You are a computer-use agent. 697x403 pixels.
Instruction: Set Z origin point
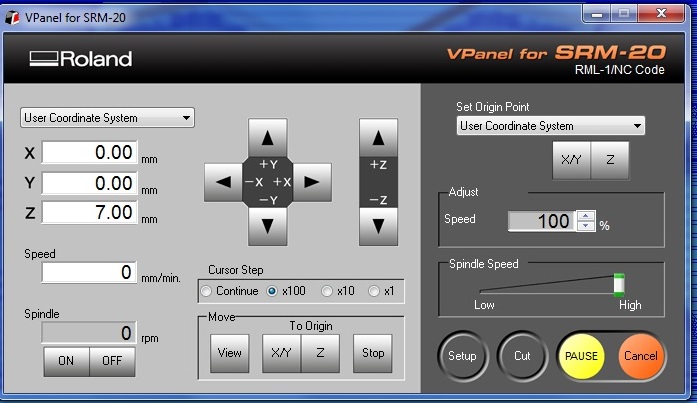point(610,160)
